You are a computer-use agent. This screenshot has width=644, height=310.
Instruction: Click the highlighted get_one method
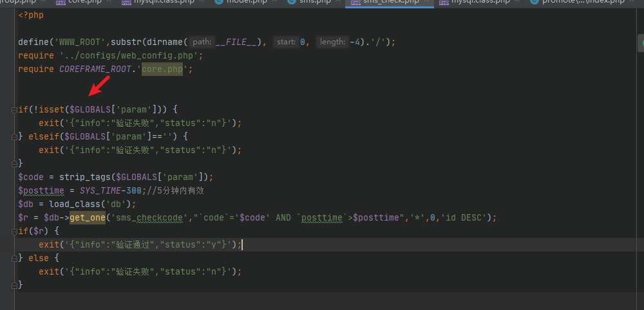88,217
